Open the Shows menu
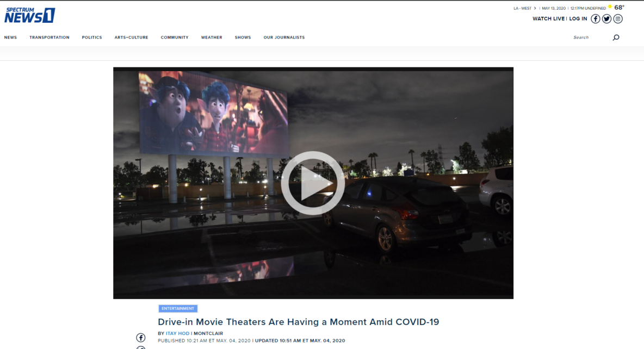The height and width of the screenshot is (349, 644). tap(243, 38)
